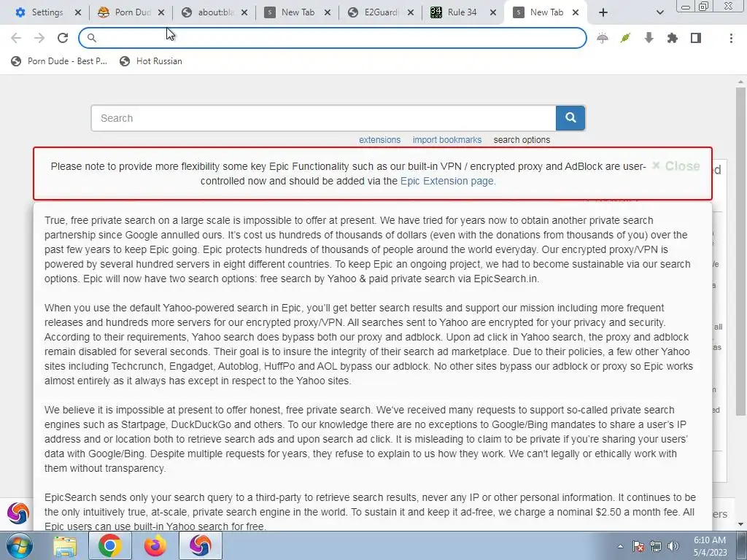Open the taskbar clock and date
The image size is (747, 560).
710,546
